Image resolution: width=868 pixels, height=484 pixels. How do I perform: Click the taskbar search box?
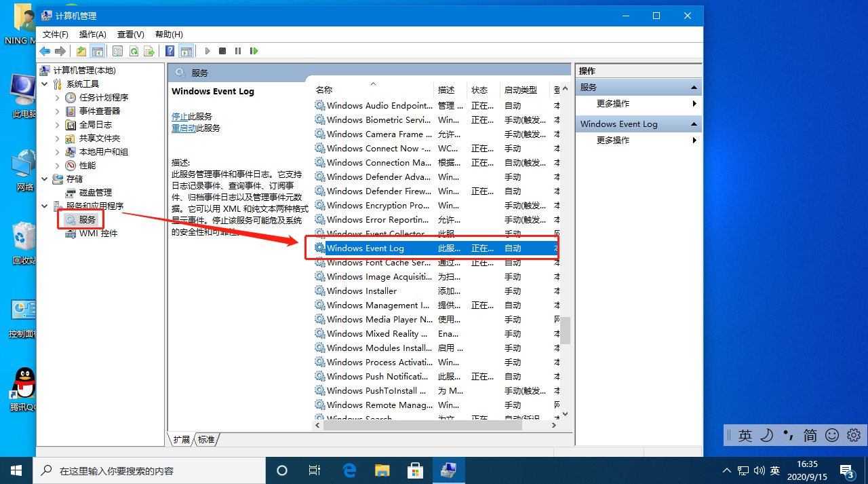tap(149, 470)
